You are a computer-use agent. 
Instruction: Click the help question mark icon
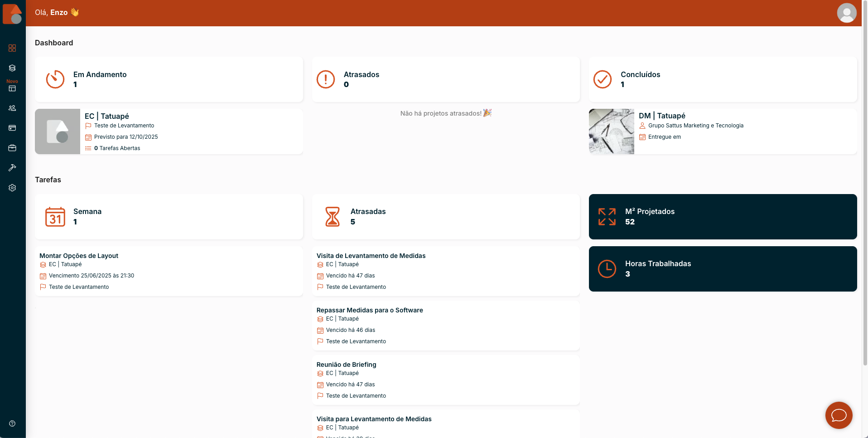tap(12, 424)
